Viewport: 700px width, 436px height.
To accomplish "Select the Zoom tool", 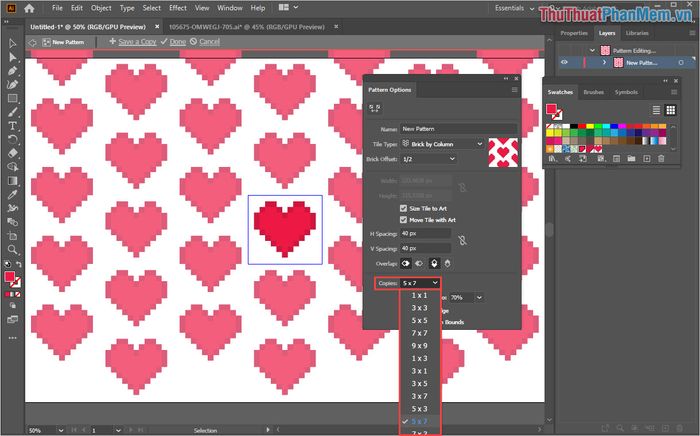I will [12, 249].
